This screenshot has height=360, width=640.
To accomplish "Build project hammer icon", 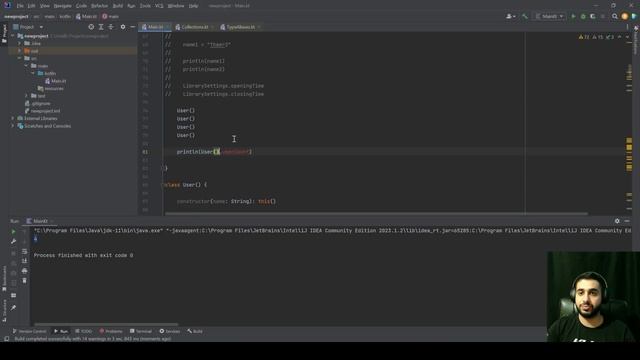I will pyautogui.click(x=525, y=16).
